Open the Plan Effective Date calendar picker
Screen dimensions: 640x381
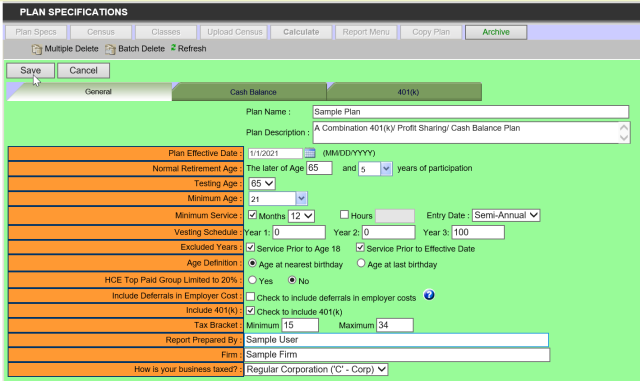click(310, 153)
